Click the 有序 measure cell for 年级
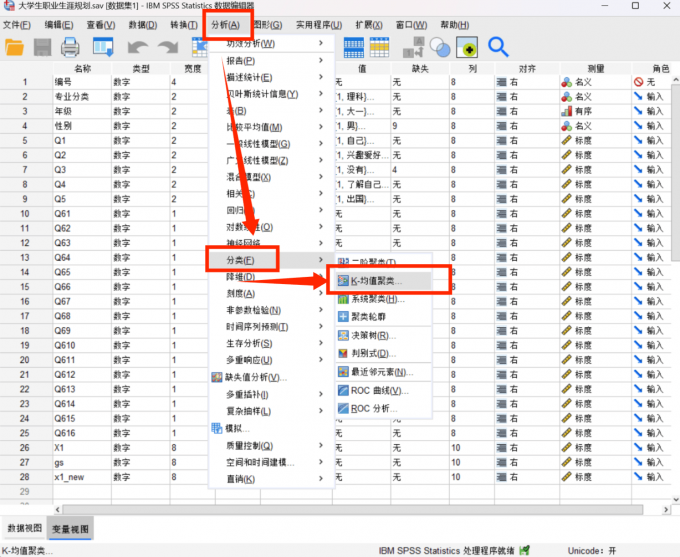The image size is (680, 557). [595, 111]
